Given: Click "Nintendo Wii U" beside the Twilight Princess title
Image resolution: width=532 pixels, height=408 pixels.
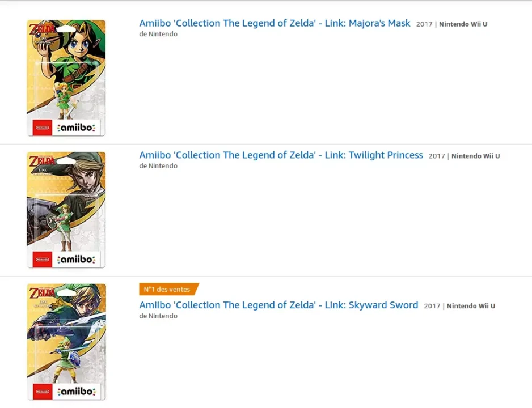Looking at the screenshot, I should [x=475, y=156].
